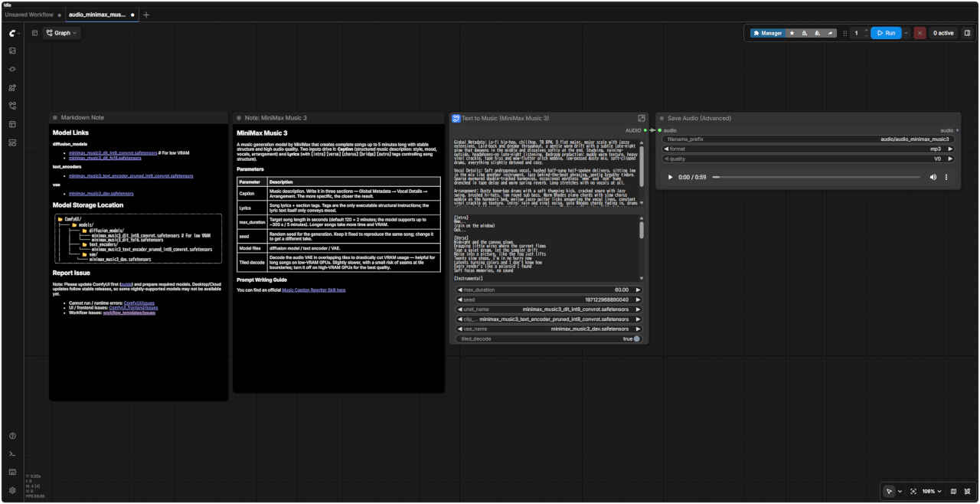This screenshot has height=504, width=980.
Task: Open audio player more options menu
Action: coord(947,177)
